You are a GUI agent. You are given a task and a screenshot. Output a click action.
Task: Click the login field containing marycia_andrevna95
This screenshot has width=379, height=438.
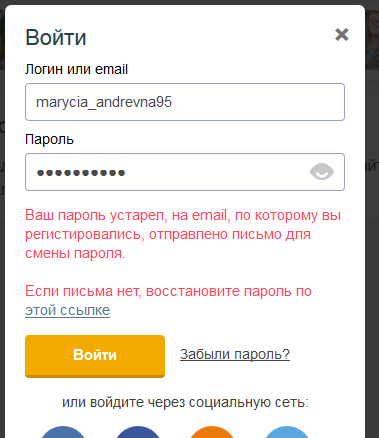[185, 102]
